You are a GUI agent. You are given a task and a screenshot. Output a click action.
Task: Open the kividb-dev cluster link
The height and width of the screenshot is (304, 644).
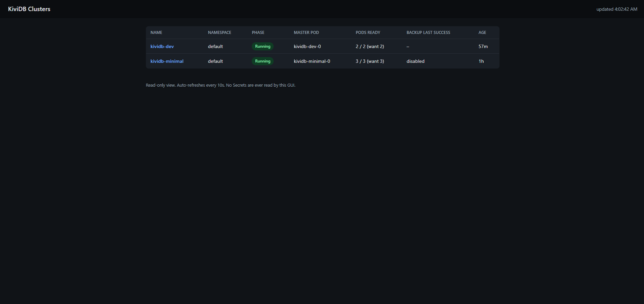pyautogui.click(x=162, y=46)
